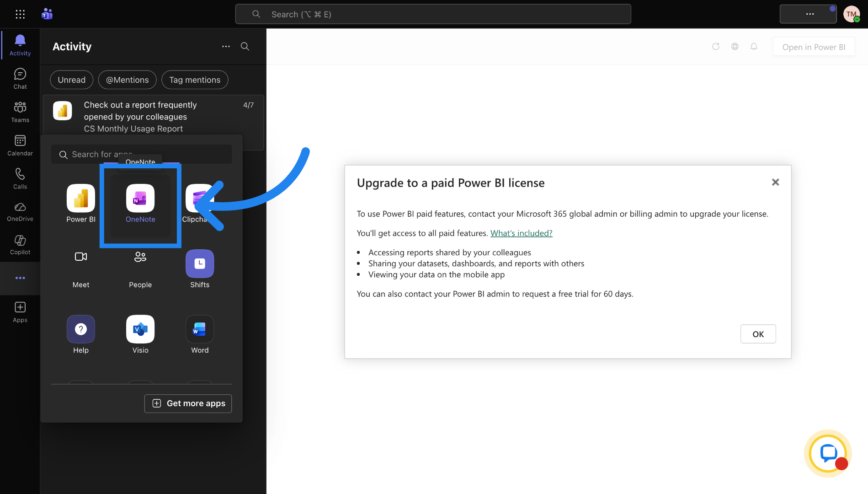Open Help app from the flyout
The image size is (868, 494).
point(81,334)
